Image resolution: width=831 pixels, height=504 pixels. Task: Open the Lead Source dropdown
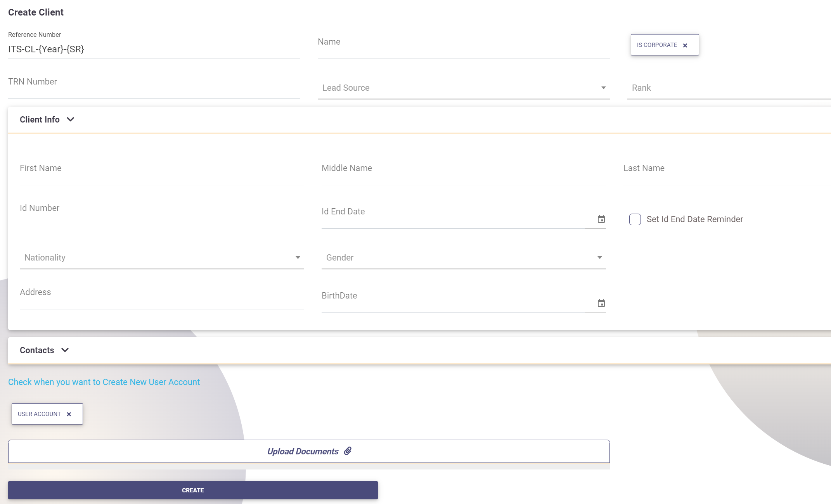[x=463, y=88]
